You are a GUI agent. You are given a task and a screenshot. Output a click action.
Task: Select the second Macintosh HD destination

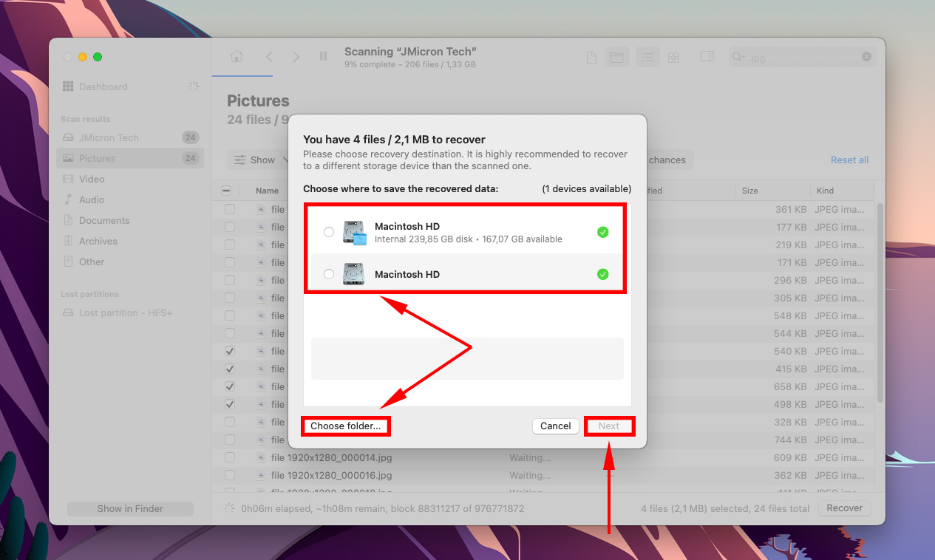(x=328, y=274)
